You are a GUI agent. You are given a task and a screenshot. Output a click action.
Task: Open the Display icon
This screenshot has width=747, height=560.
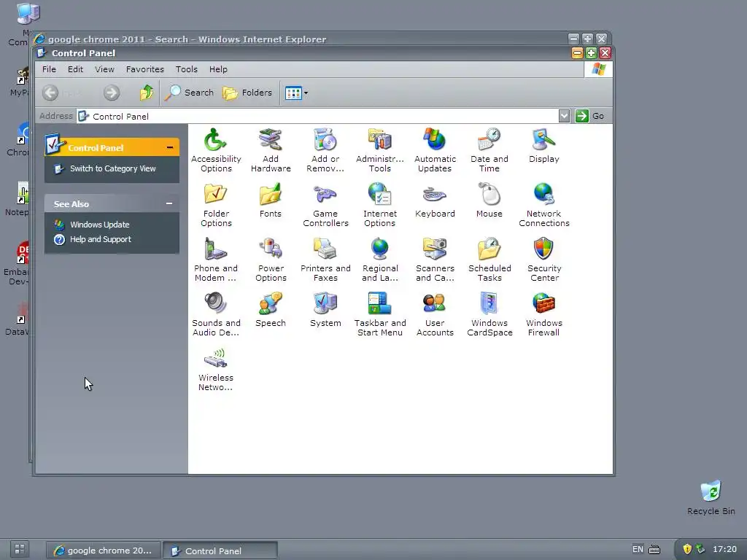point(543,145)
